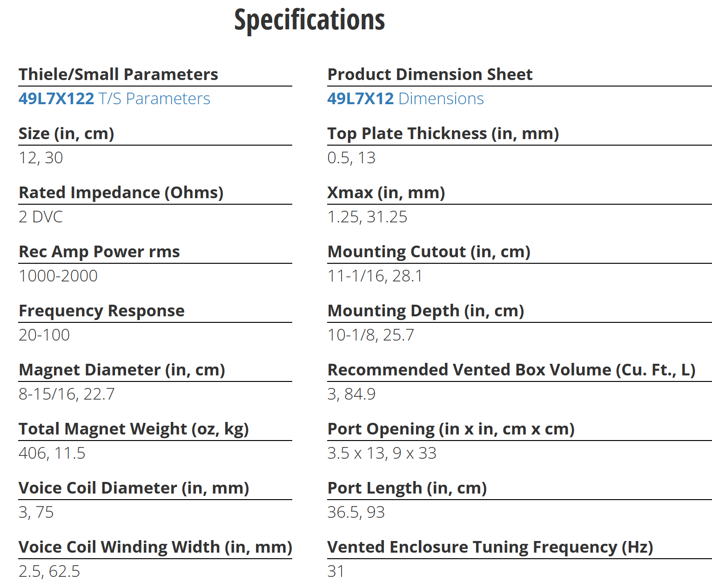Select the Thiele/Small Parameters heading
The width and height of the screenshot is (712, 588).
(118, 74)
